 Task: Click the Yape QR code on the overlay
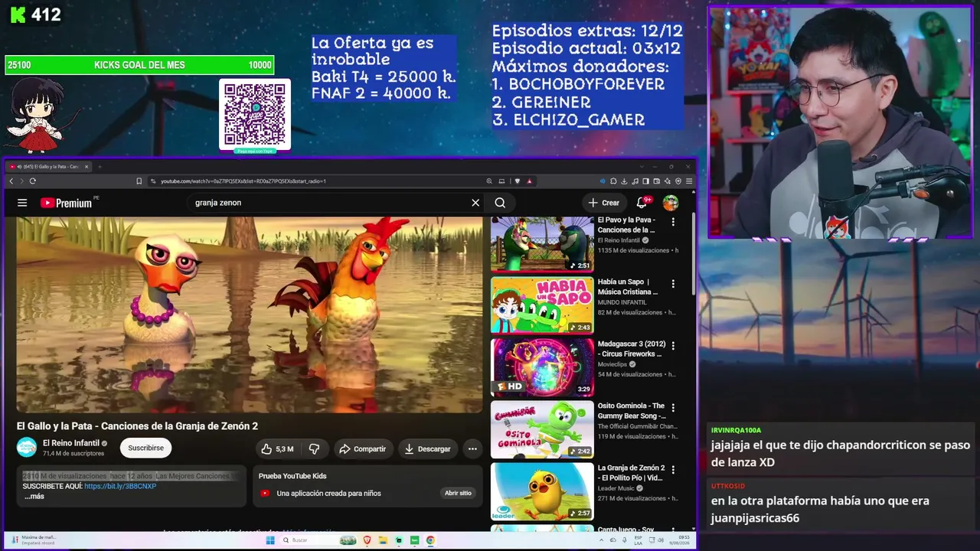[x=255, y=114]
